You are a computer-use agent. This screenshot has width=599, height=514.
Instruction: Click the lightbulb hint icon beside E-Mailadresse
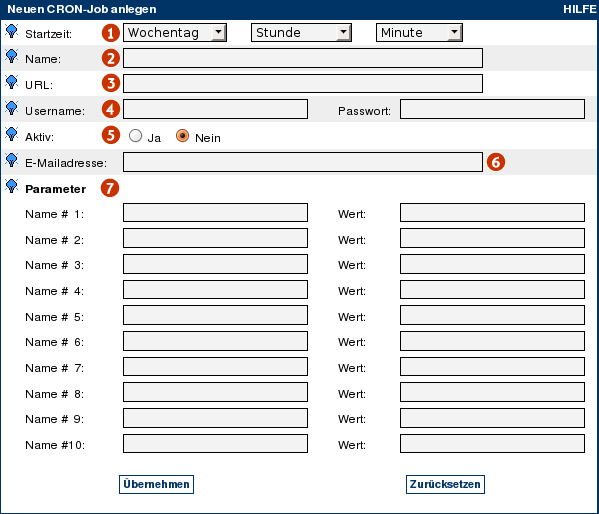coord(11,160)
